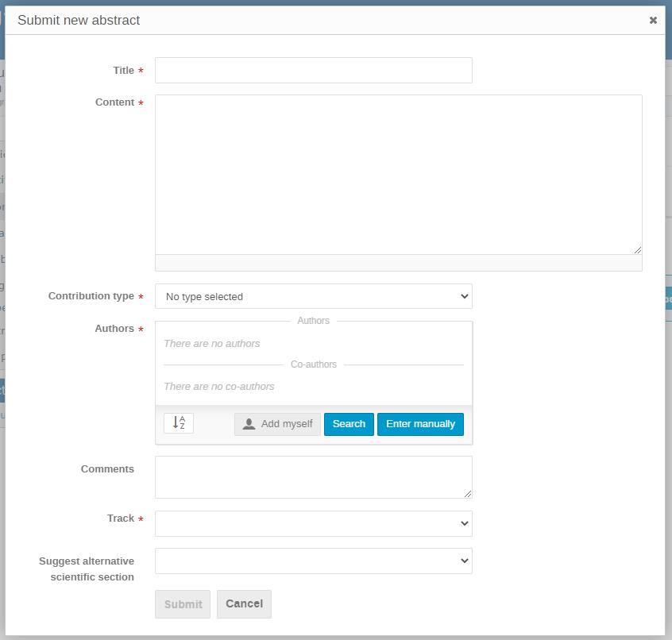Viewport: 672px width, 640px height.
Task: Click the 'There are no co-authors' placeholder
Action: (x=219, y=387)
